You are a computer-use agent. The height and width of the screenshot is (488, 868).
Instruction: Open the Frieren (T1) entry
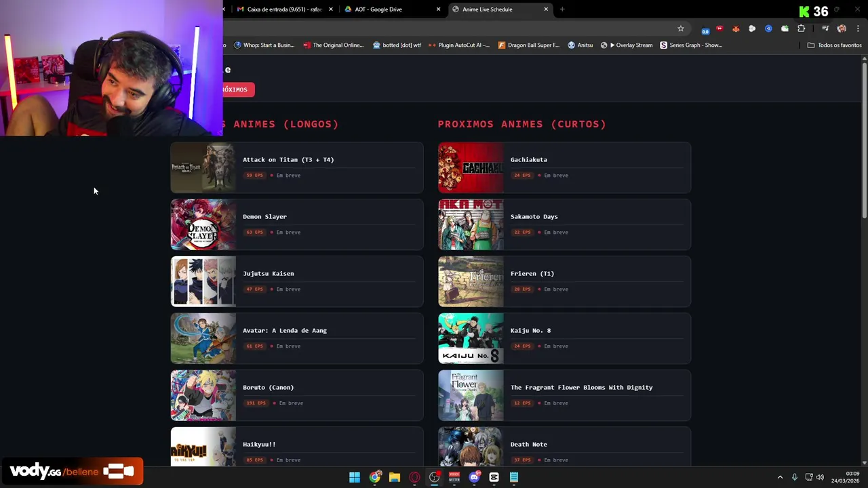pos(564,282)
